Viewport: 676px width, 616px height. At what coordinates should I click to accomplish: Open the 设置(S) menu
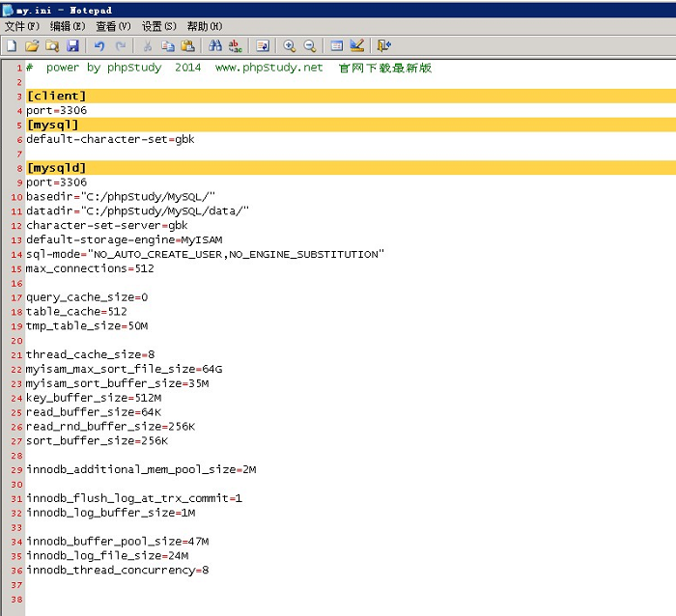[159, 27]
